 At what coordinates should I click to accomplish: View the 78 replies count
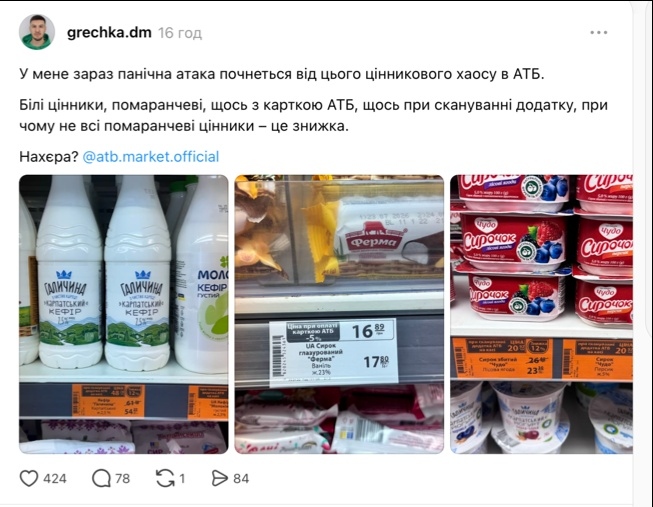[122, 479]
